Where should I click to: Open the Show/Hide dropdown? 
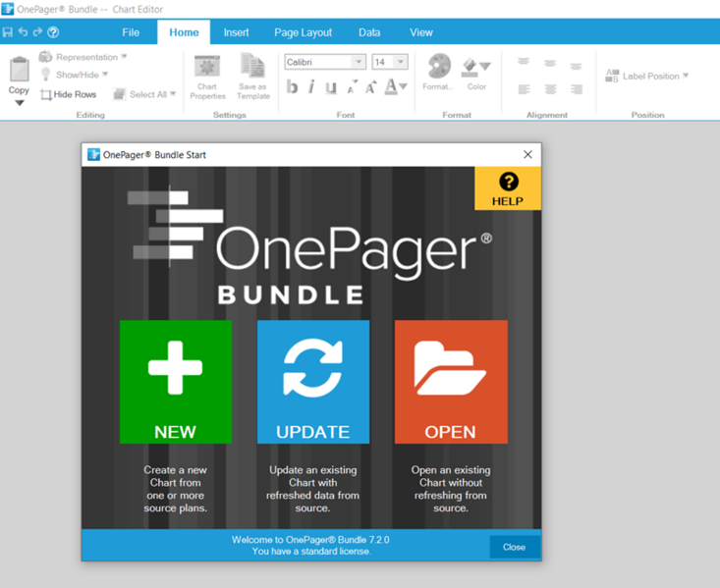point(75,75)
